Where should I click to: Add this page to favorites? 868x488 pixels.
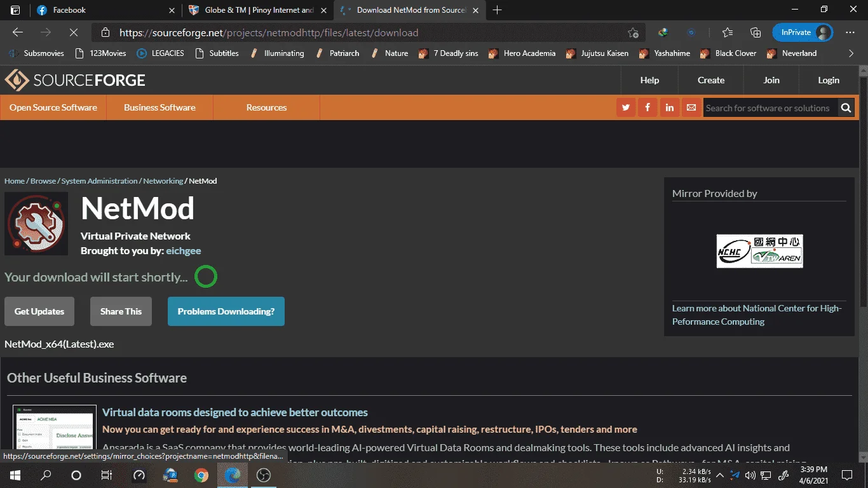pos(633,33)
